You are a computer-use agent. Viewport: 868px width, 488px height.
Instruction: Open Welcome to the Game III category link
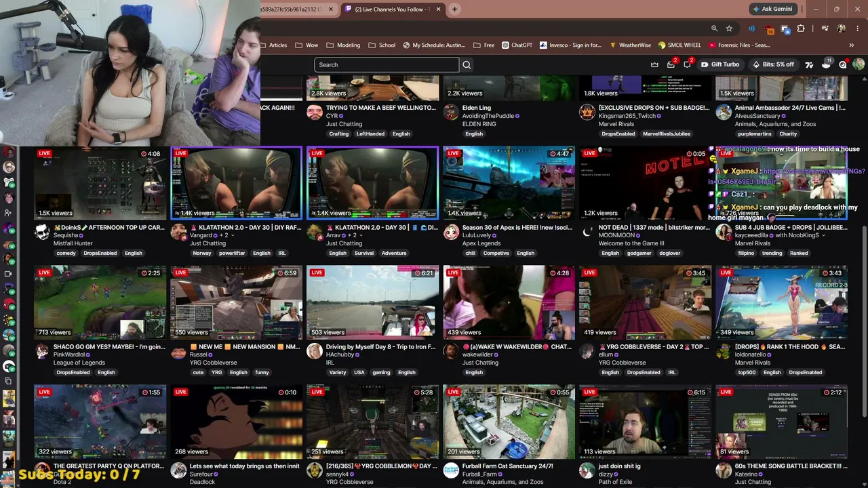pyautogui.click(x=633, y=243)
